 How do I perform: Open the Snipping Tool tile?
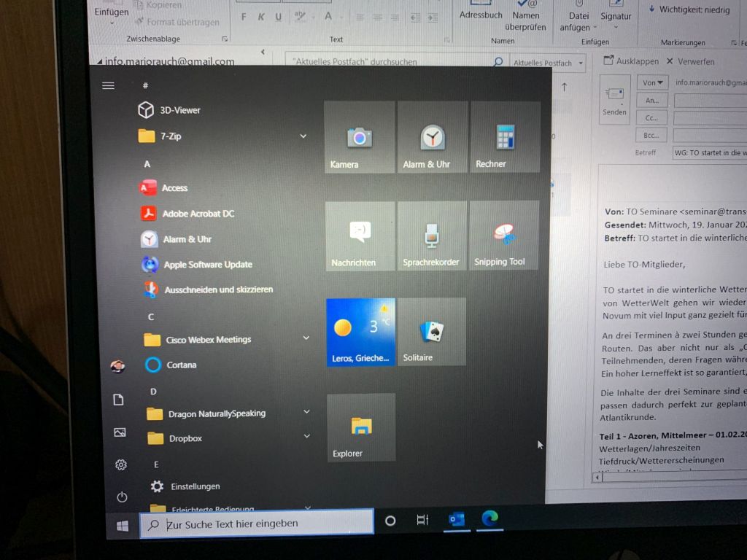[x=503, y=236]
